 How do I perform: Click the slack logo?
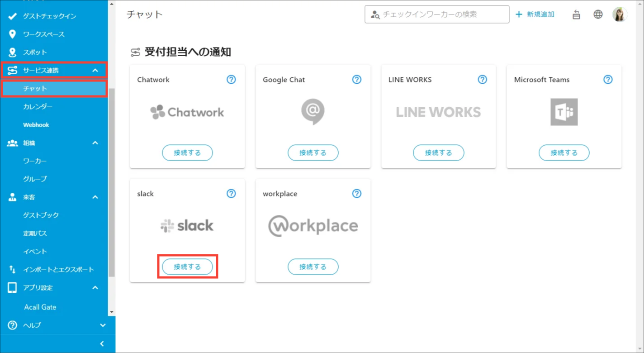point(187,226)
